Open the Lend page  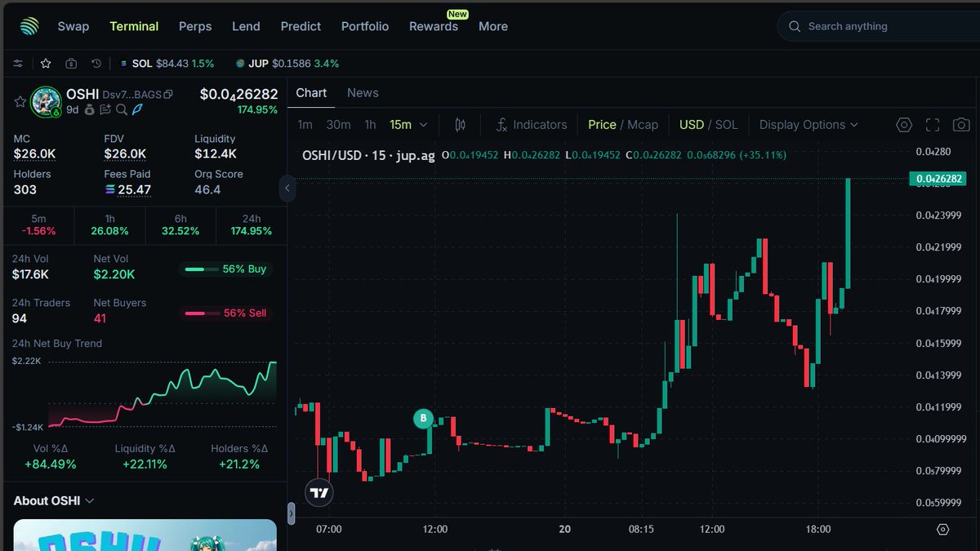(246, 26)
